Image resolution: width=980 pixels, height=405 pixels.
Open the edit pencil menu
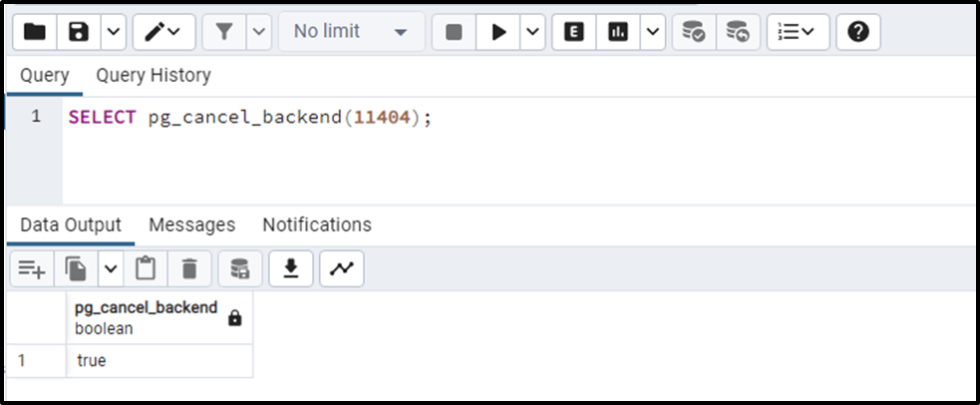pyautogui.click(x=163, y=32)
